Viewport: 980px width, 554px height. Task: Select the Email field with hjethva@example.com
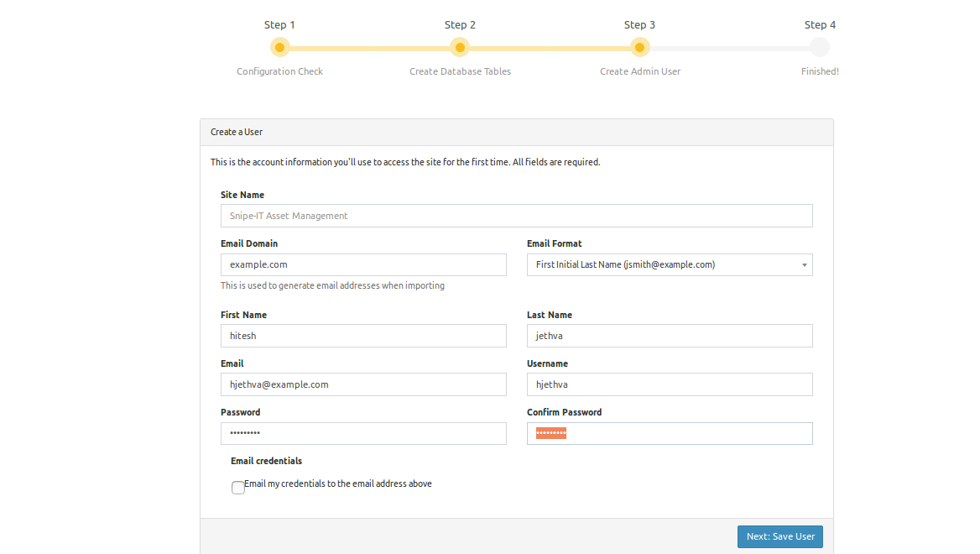pos(363,384)
